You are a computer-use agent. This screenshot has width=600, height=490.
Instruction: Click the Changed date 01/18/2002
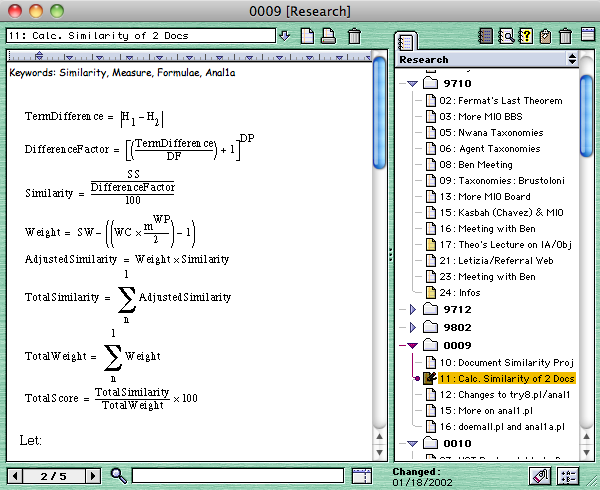pyautogui.click(x=422, y=482)
